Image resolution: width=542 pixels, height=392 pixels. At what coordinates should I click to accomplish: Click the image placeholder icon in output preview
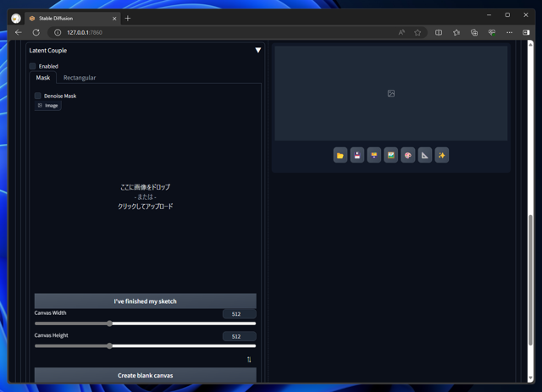click(391, 93)
